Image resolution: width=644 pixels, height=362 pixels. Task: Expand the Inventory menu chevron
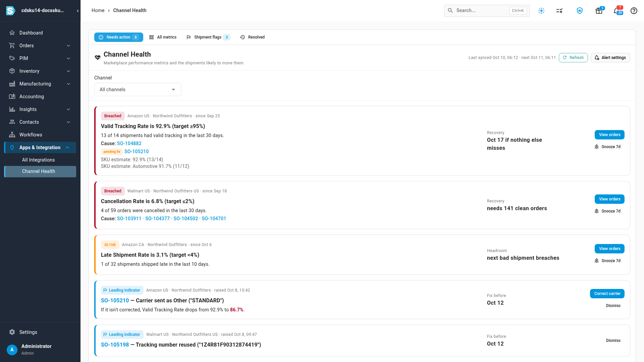(x=68, y=71)
